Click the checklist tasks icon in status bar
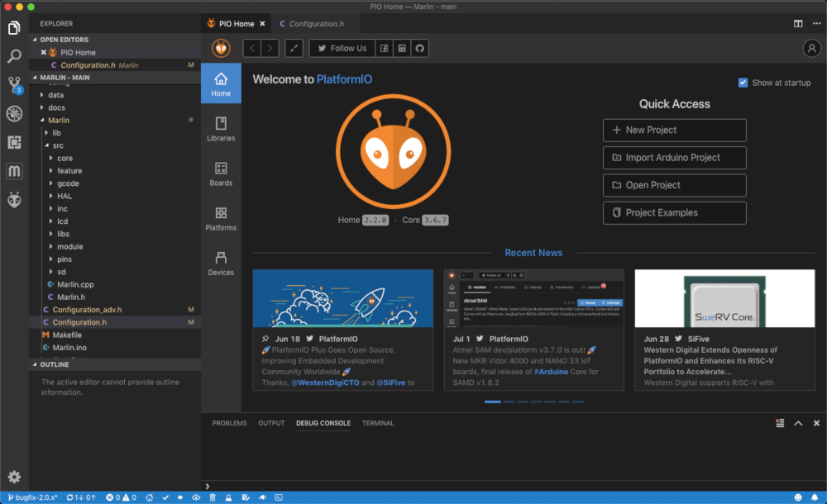This screenshot has height=504, width=827. click(246, 497)
